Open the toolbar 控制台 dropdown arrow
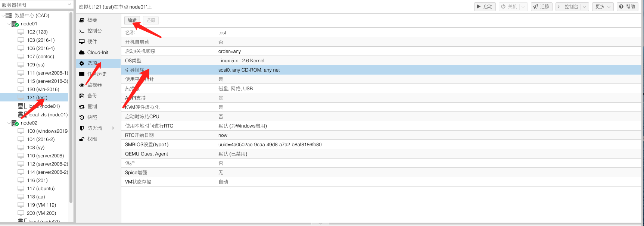Viewport: 644px width, 226px height. click(x=585, y=7)
